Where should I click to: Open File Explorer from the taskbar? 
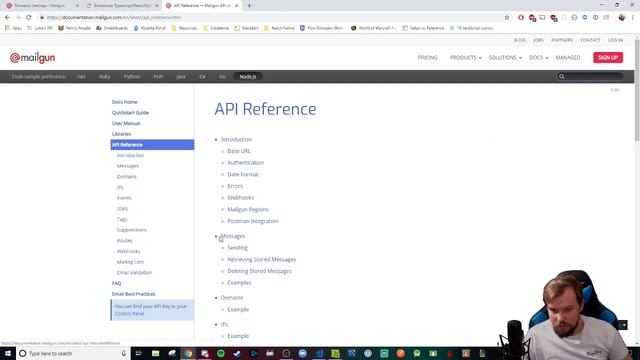pyautogui.click(x=156, y=353)
